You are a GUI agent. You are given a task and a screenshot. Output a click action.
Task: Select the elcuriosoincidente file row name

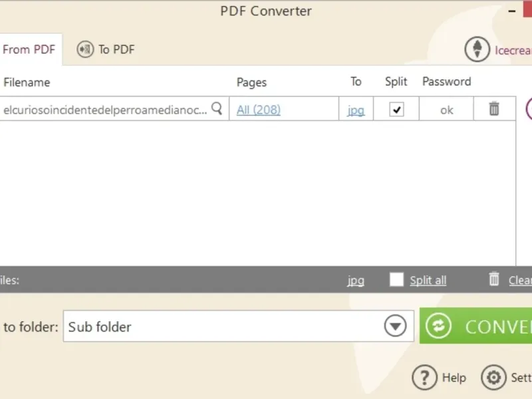[105, 110]
